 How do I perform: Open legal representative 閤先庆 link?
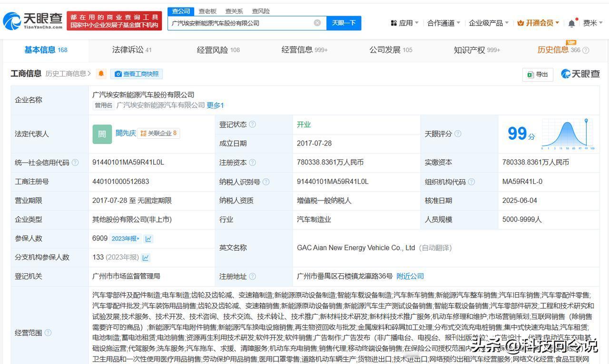(x=126, y=133)
